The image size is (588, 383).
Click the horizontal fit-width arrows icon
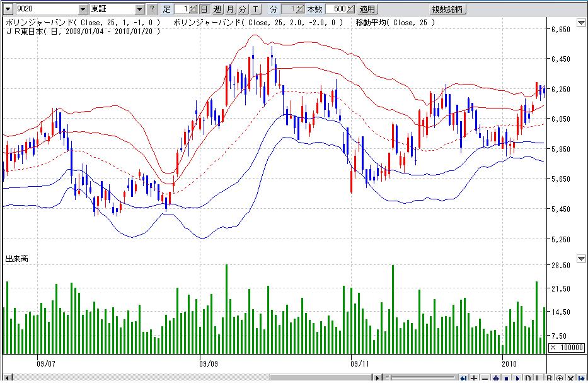coord(496,378)
